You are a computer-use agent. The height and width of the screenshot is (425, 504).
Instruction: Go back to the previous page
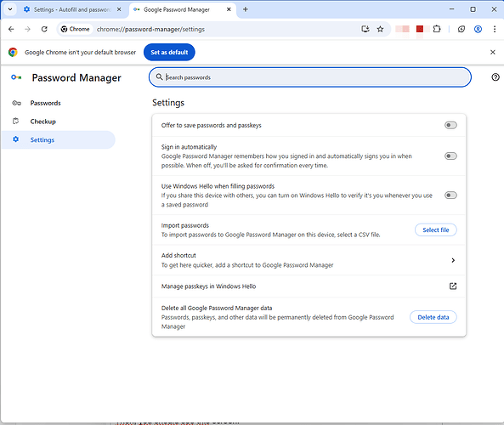tap(11, 29)
